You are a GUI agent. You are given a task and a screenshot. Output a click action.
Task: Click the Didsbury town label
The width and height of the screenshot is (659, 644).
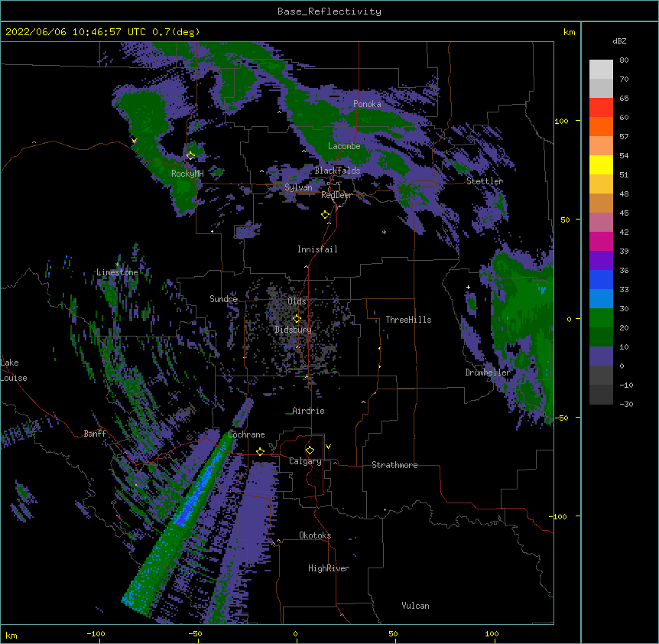click(x=293, y=330)
